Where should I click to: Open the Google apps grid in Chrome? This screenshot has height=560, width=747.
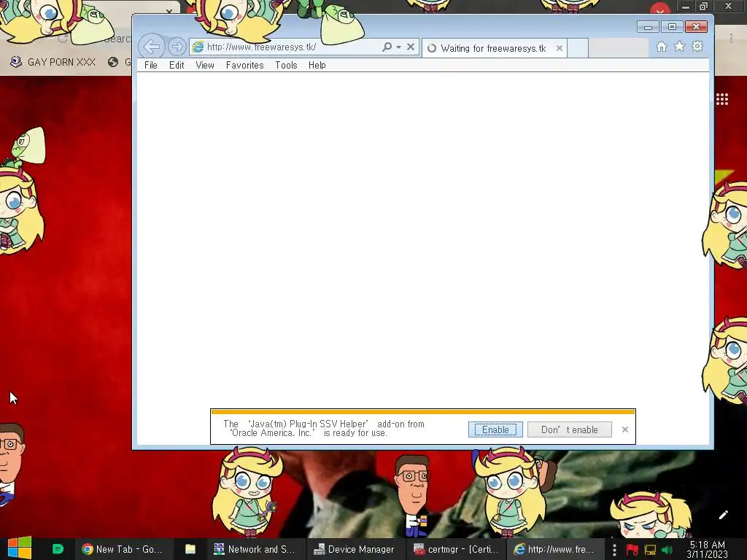tap(721, 99)
